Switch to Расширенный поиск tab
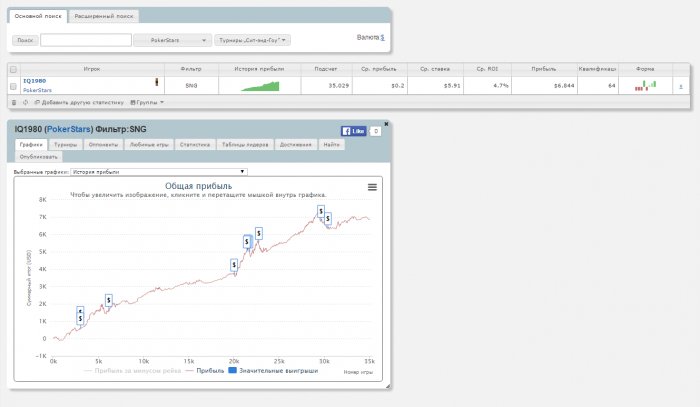 pos(104,16)
